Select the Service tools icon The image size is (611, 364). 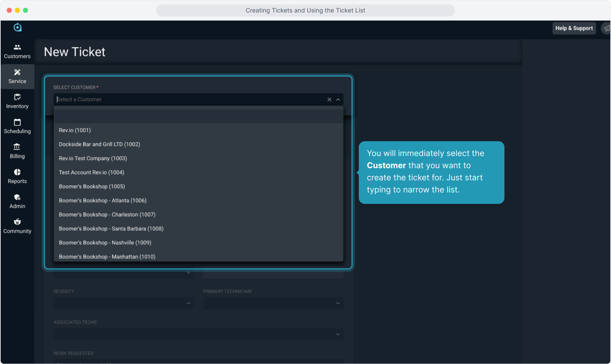pos(17,72)
